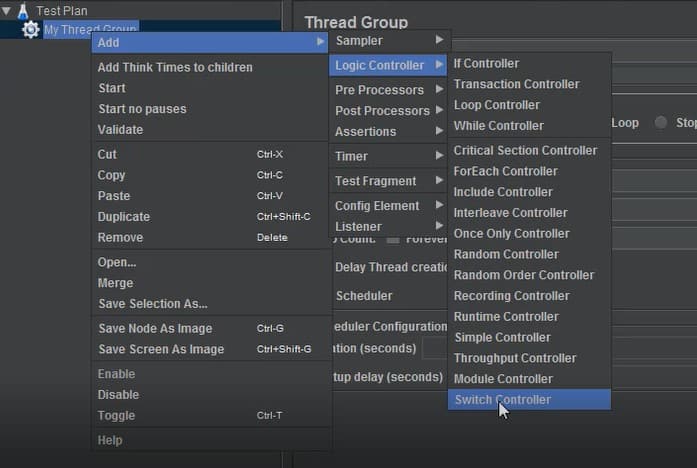697x468 pixels.
Task: Add an Include Controller
Action: (x=529, y=192)
